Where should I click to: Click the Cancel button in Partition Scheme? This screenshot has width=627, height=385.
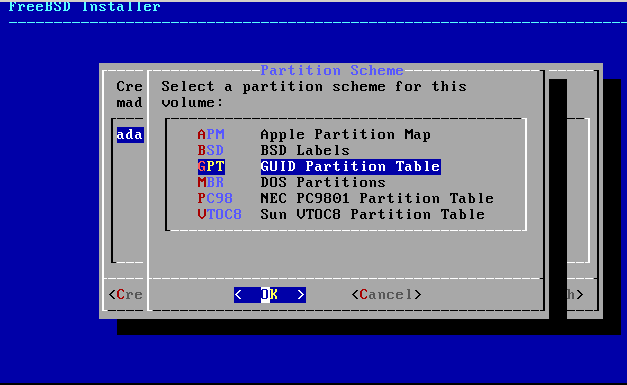pos(386,295)
